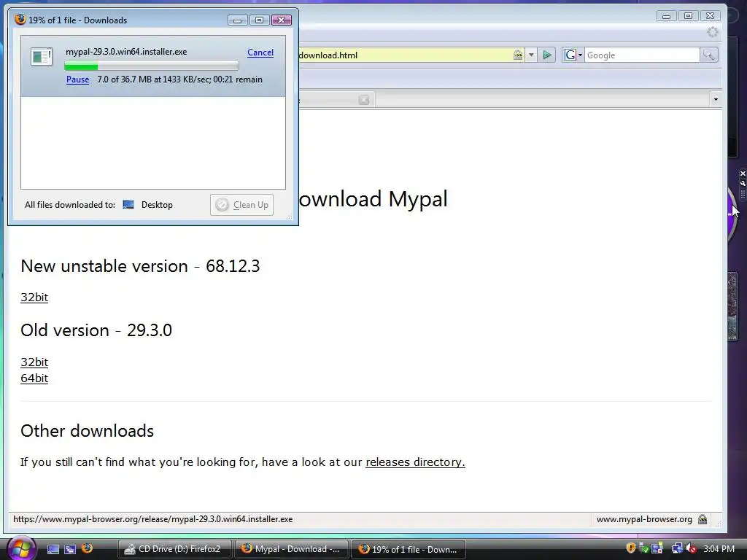Close the current browser tab
This screenshot has width=747, height=560.
pos(364,100)
